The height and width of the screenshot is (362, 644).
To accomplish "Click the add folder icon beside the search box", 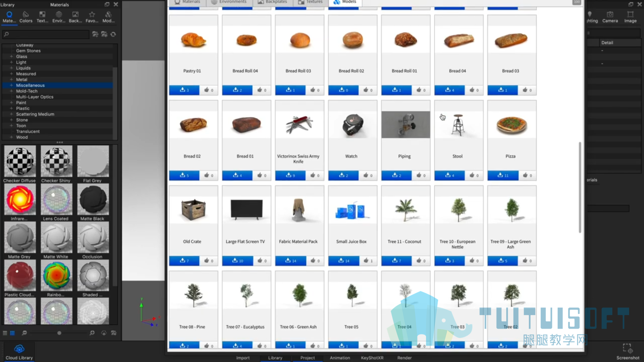I will (95, 34).
